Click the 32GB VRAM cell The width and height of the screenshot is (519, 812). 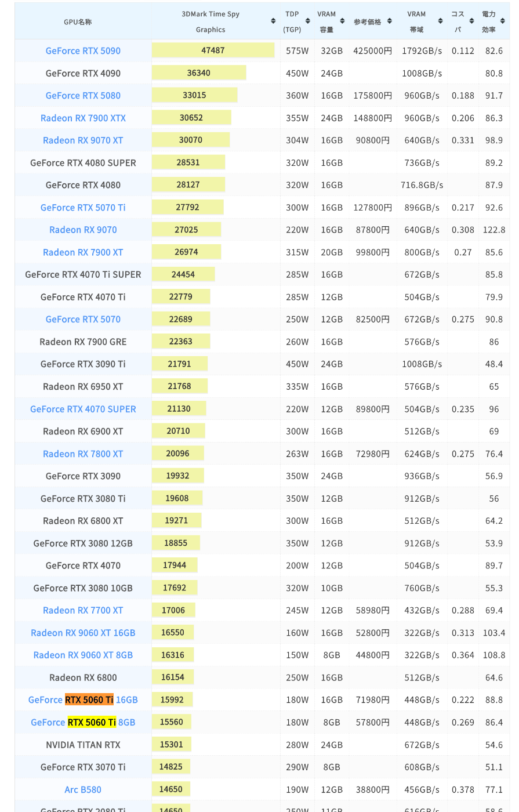[332, 50]
